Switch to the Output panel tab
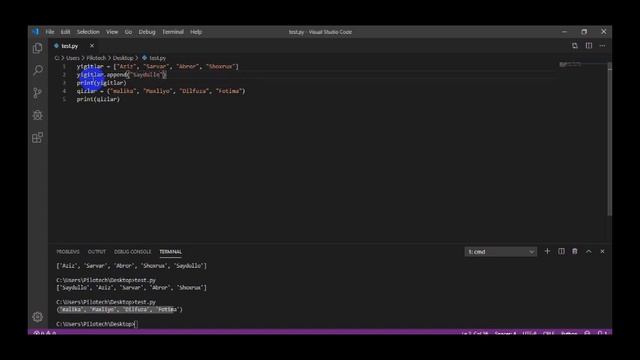Image resolution: width=640 pixels, height=360 pixels. (97, 252)
